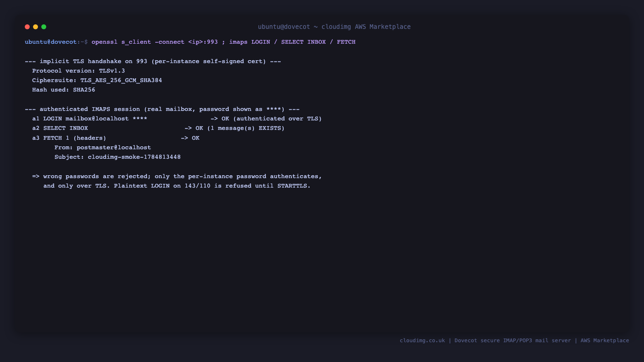Click the 'AWS Marketplace' footer text
Viewport: 644px width, 362px height.
[x=605, y=341]
